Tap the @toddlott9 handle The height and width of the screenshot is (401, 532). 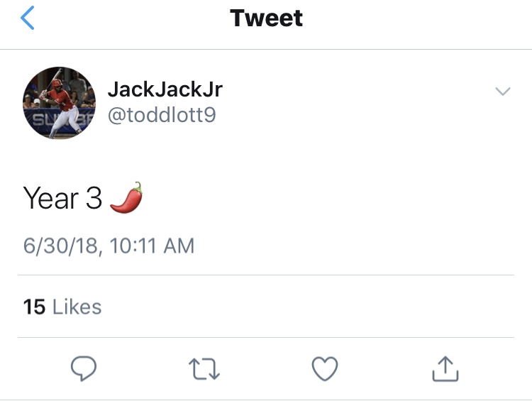click(161, 115)
